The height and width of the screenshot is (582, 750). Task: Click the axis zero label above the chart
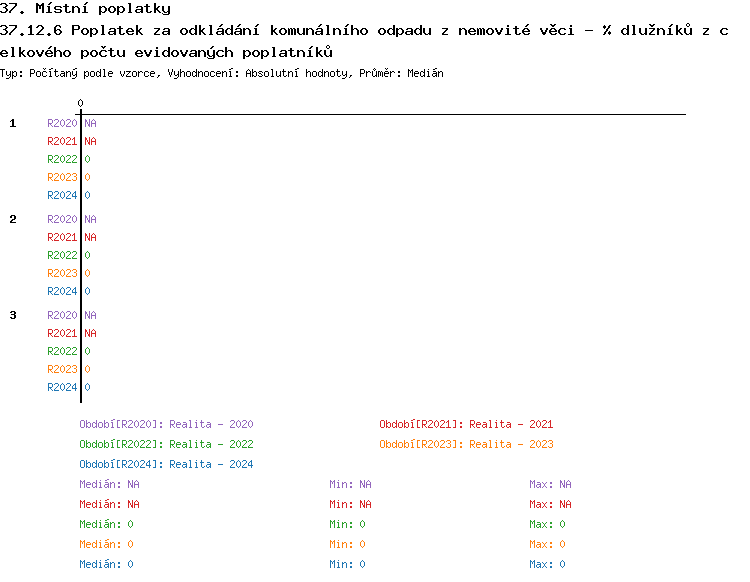(80, 103)
